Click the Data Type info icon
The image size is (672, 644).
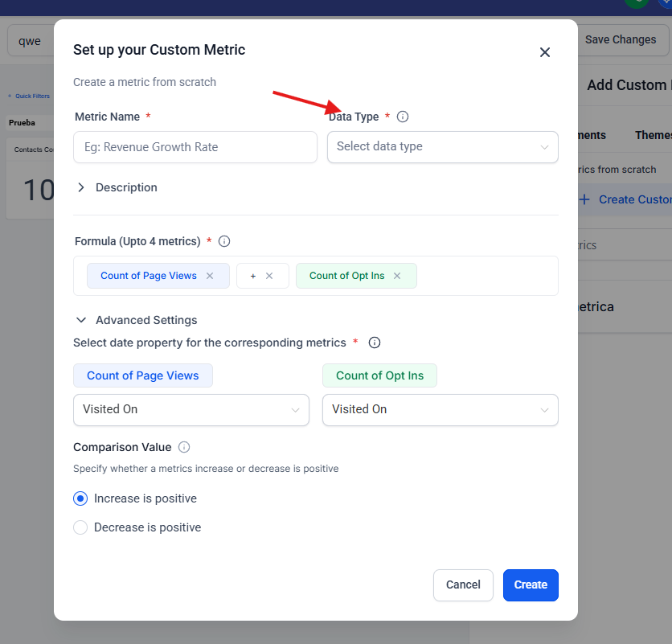[x=403, y=117]
